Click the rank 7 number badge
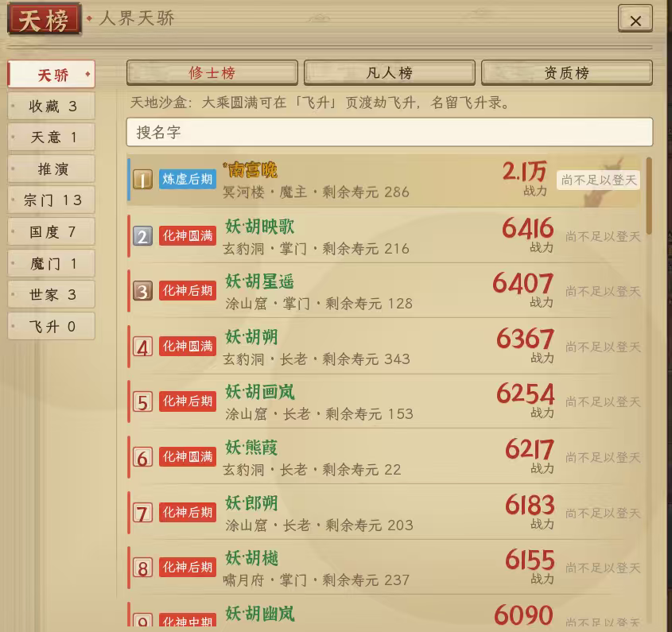The image size is (672, 632). (x=142, y=513)
